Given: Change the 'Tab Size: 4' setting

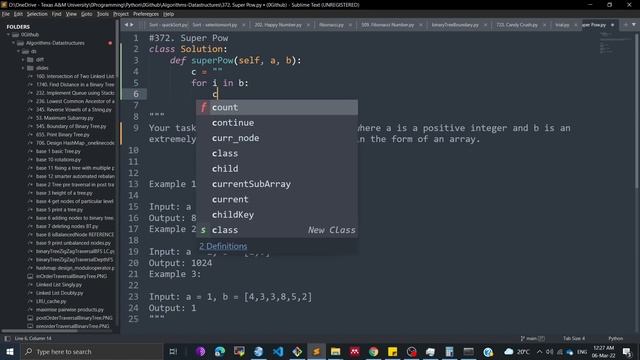Looking at the screenshot, I should [x=574, y=338].
